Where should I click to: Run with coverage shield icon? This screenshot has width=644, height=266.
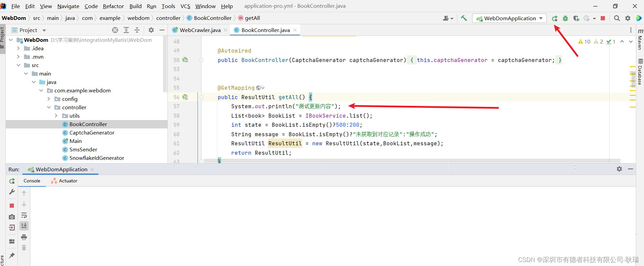coord(576,18)
